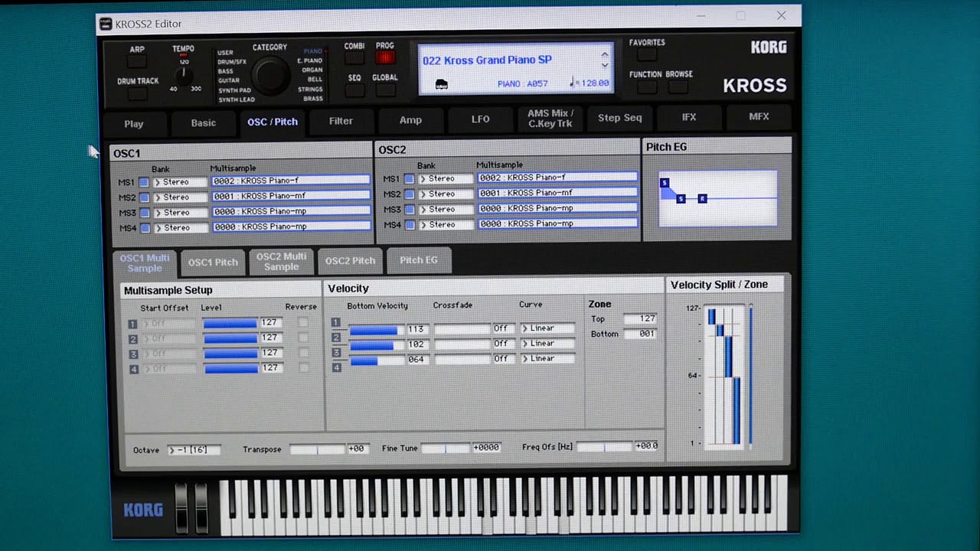Toggle OSC2 MS1 enable checkbox
Image resolution: width=980 pixels, height=551 pixels.
click(409, 179)
